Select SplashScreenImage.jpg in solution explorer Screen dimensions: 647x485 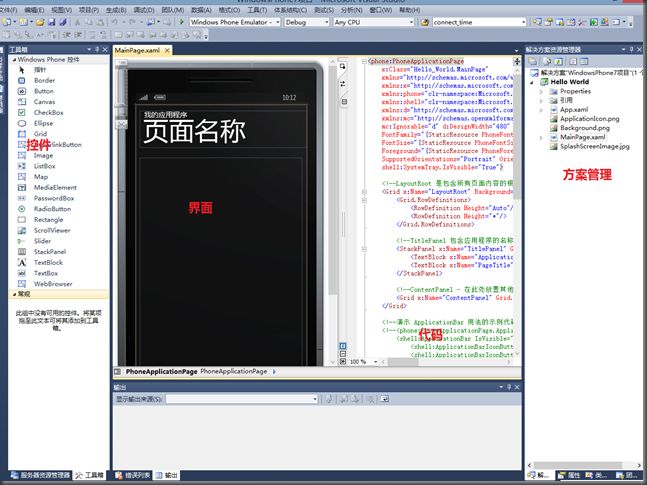595,147
